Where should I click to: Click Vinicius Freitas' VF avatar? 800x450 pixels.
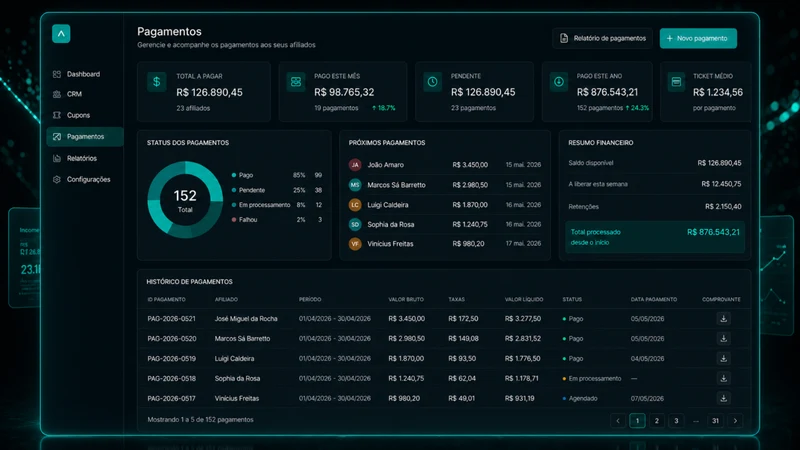(x=355, y=244)
